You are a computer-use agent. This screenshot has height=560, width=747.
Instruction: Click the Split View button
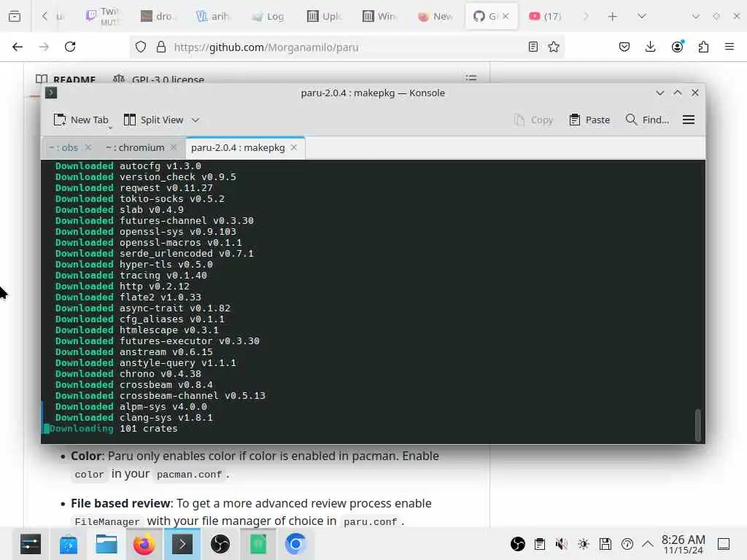pyautogui.click(x=153, y=120)
